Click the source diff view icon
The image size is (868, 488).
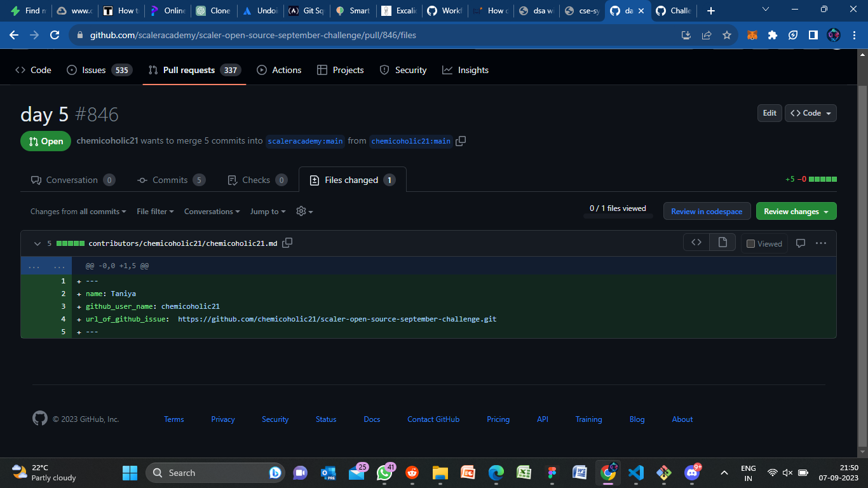point(696,242)
